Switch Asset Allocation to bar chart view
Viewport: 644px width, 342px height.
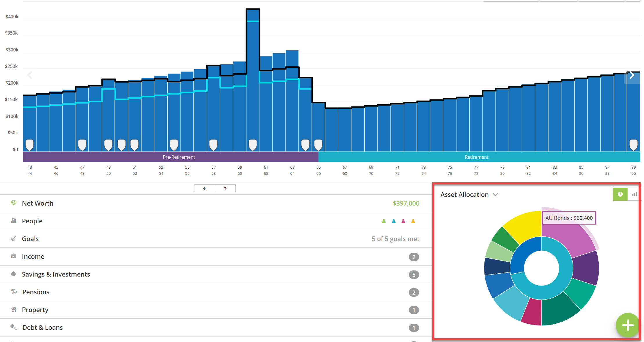[x=634, y=194]
